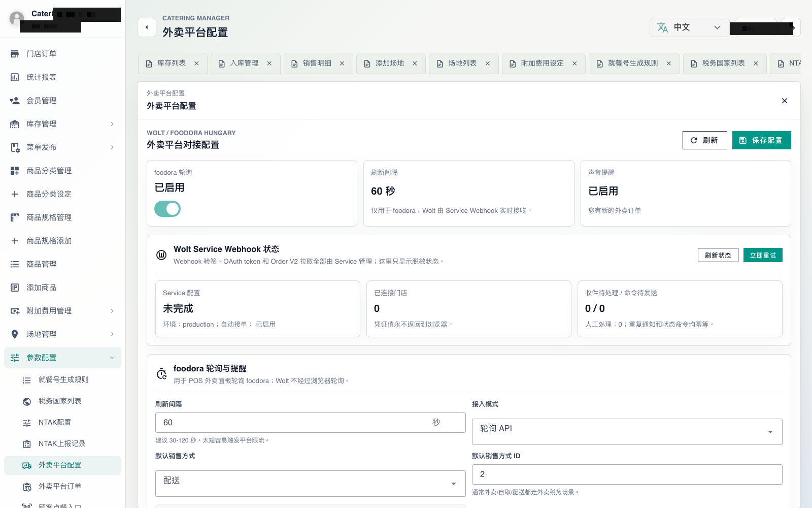
Task: Expand the 菜单发布 submenu chevron
Action: (112, 147)
